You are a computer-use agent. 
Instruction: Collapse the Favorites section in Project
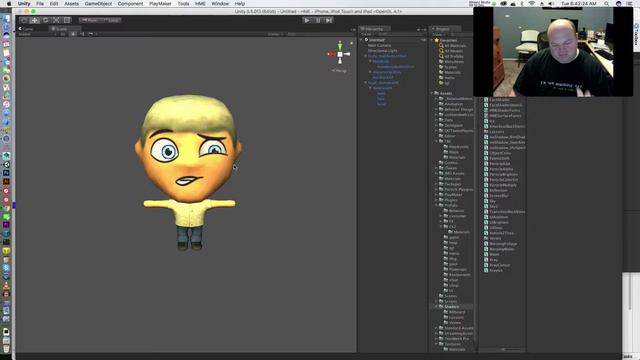(433, 40)
